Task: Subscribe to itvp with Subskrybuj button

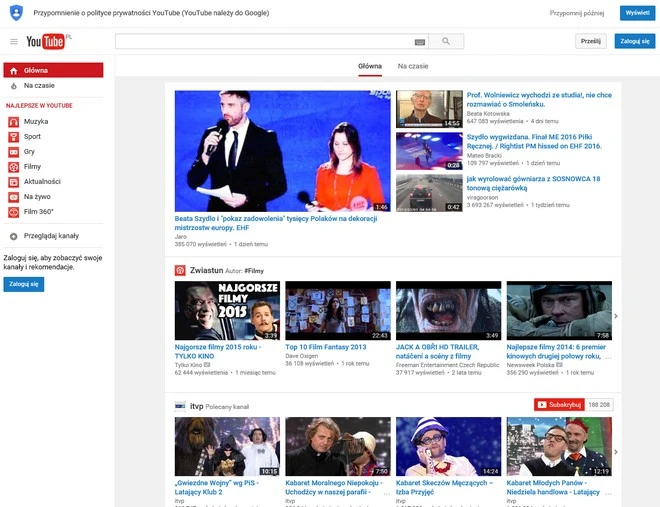Action: coord(558,405)
